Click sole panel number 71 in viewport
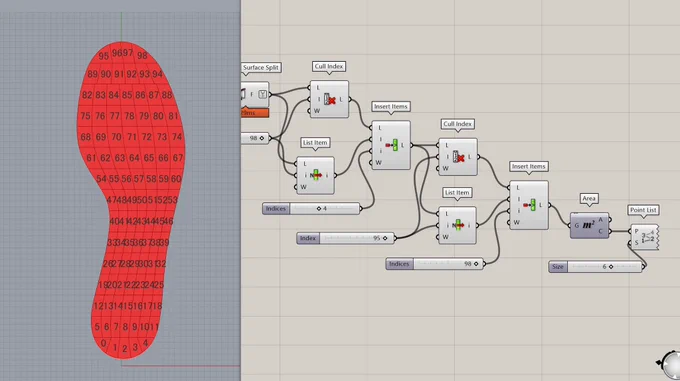The image size is (680, 381). point(131,137)
